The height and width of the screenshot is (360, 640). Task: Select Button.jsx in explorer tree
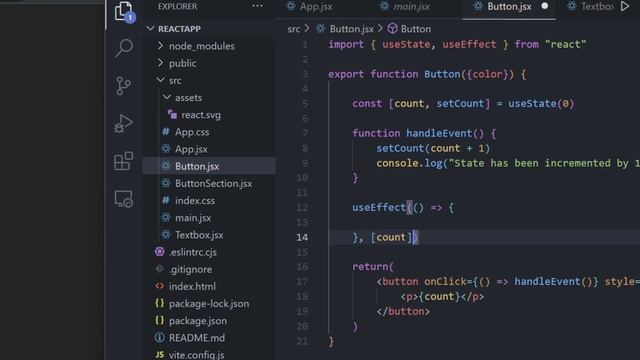point(197,167)
